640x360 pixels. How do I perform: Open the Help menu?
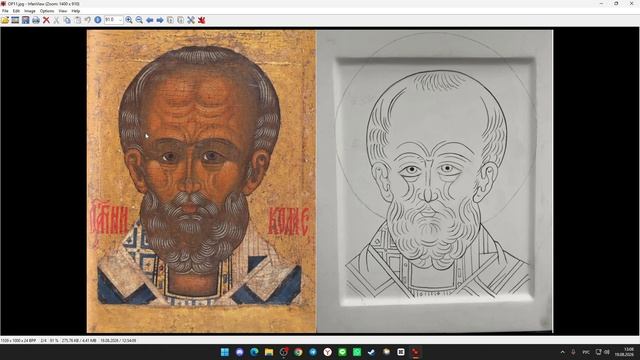(76, 11)
